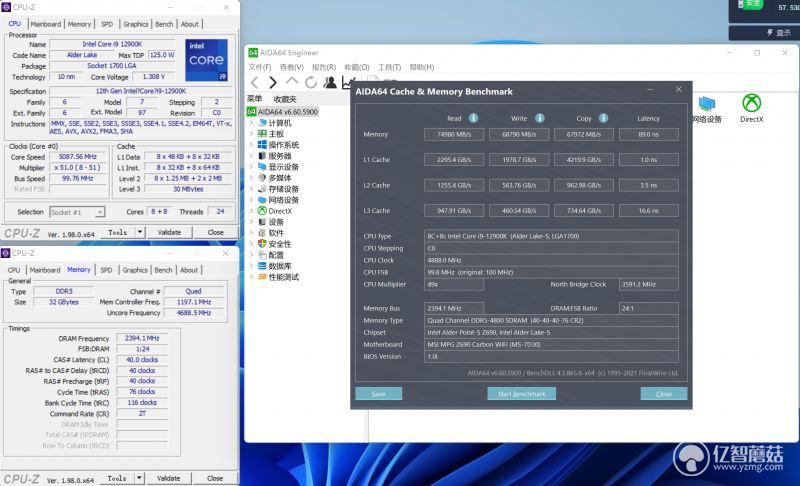Open the 文件(F) menu in AIDA64
Viewport: 800px width, 486px height.
260,67
